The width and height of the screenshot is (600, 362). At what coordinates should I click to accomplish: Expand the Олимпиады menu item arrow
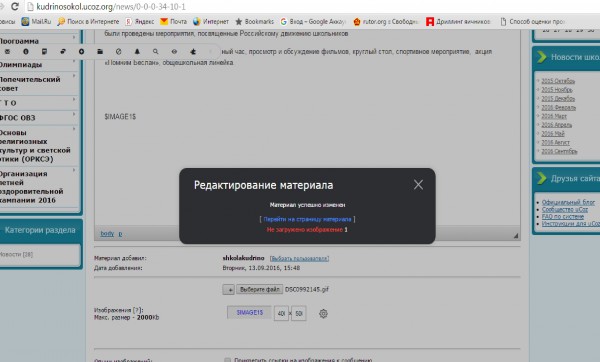[x=74, y=61]
